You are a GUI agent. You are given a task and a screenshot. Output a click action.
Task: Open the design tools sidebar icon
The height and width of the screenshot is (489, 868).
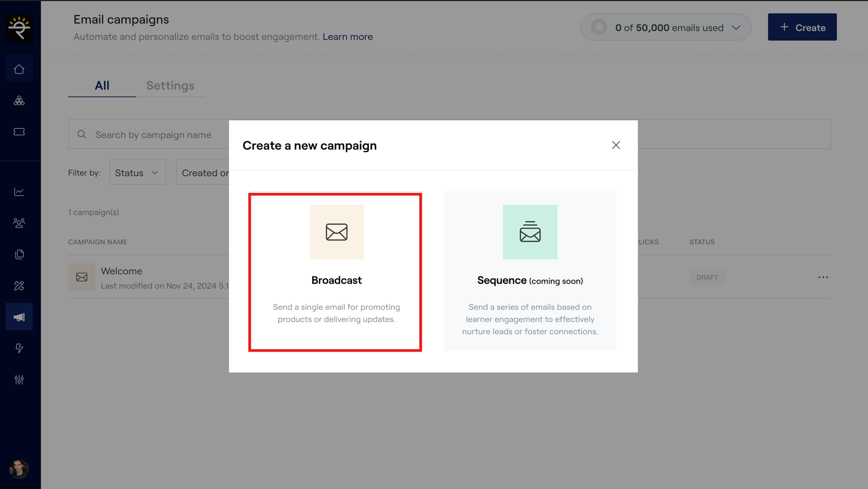pyautogui.click(x=19, y=286)
